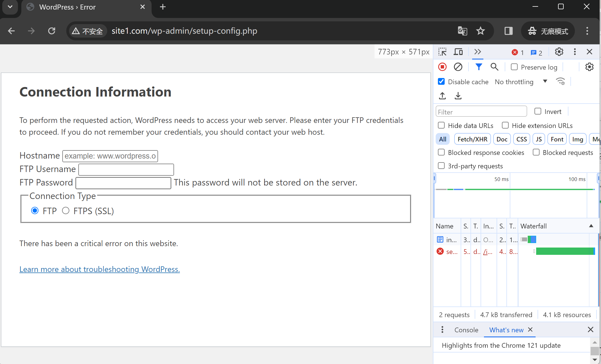Image resolution: width=601 pixels, height=364 pixels.
Task: Open network conditions wifi icon
Action: (x=560, y=82)
